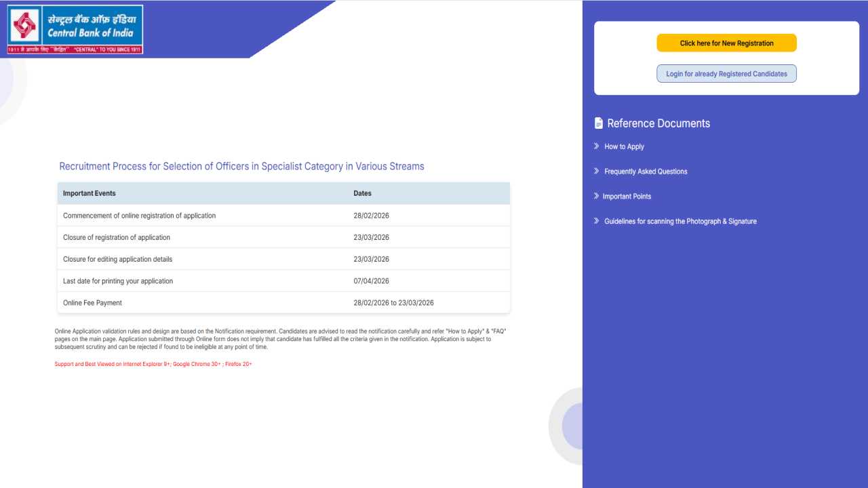Select the chevron icon next to How to Apply
The width and height of the screenshot is (868, 488).
(x=596, y=146)
